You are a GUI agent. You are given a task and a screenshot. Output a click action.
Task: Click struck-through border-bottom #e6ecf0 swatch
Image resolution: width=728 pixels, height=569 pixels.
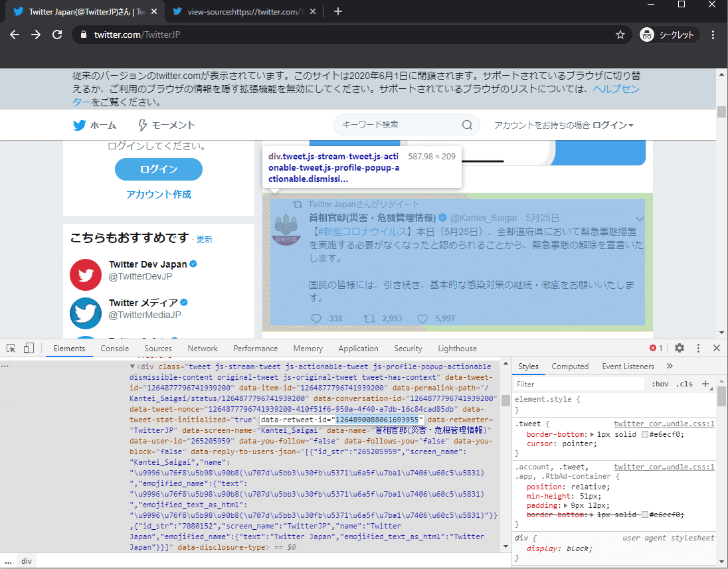coord(644,515)
